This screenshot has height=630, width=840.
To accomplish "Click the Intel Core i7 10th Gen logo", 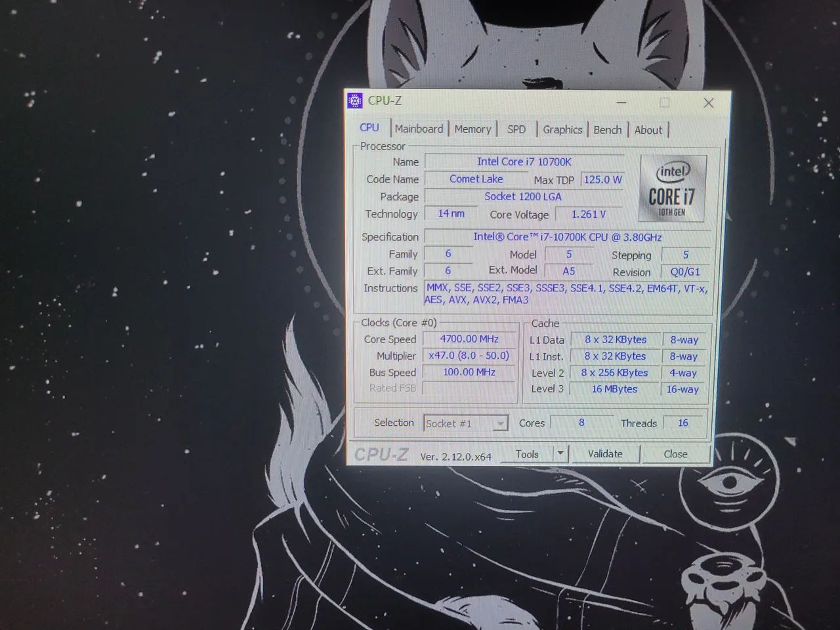I will 672,189.
